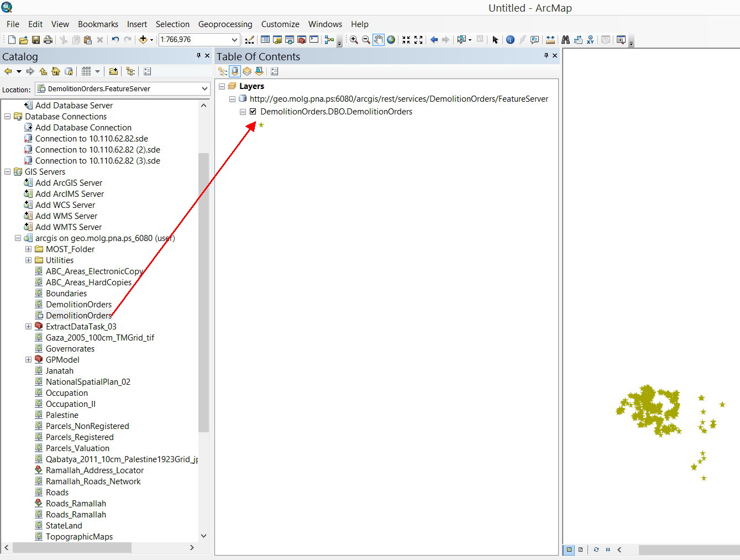Click Fixed Zoom In icon
Screen dimensions: 740x560
tap(406, 40)
